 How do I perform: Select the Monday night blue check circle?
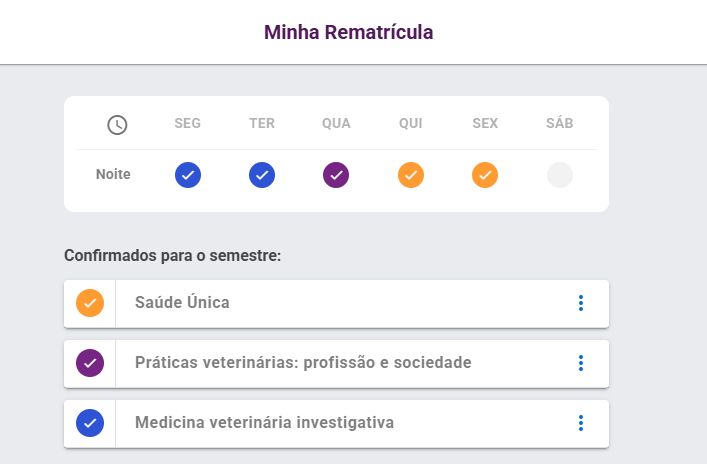pyautogui.click(x=188, y=175)
